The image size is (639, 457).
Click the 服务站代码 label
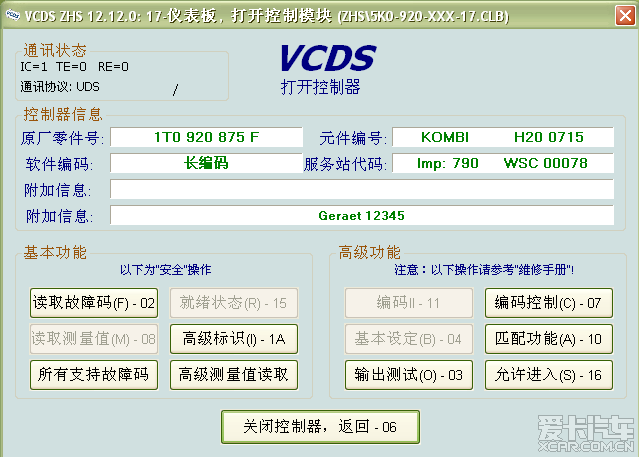click(345, 164)
